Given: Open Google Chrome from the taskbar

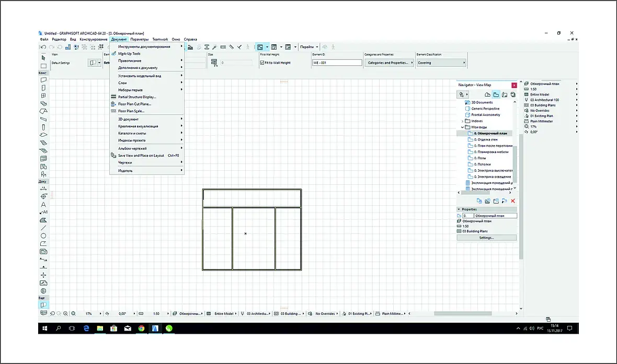Looking at the screenshot, I should coord(141,328).
